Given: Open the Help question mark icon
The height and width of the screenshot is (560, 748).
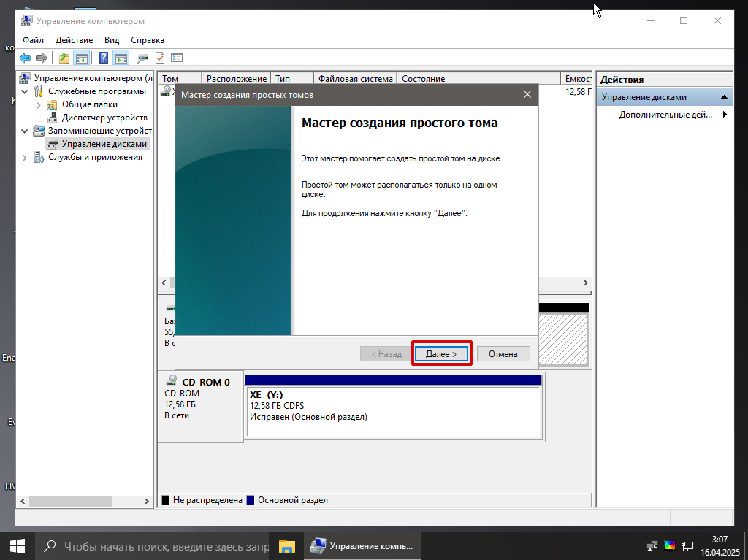Looking at the screenshot, I should click(103, 58).
